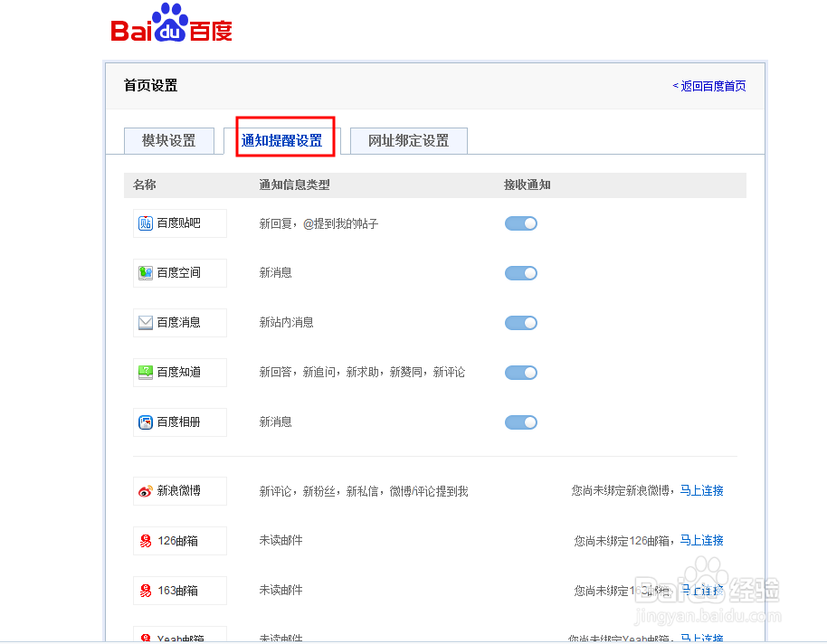Click the 百度贴吧 name label
This screenshot has height=644, width=827.
click(x=179, y=223)
